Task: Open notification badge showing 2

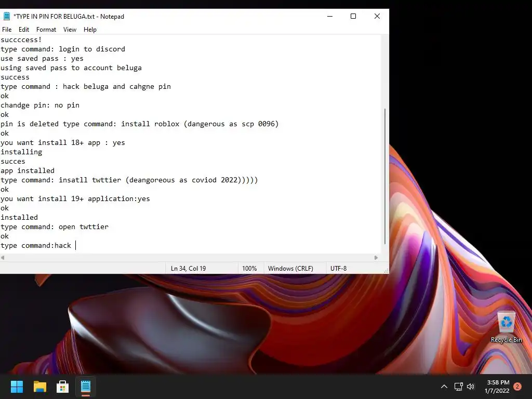Action: click(x=517, y=387)
